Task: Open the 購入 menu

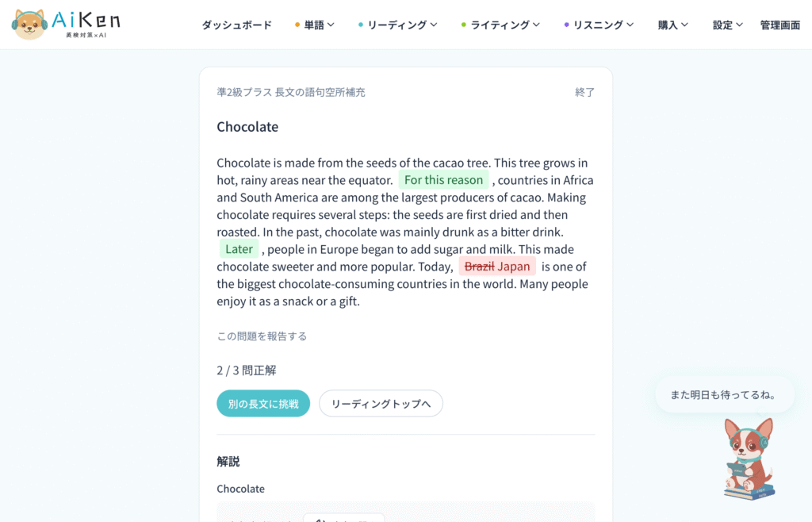Action: tap(672, 25)
